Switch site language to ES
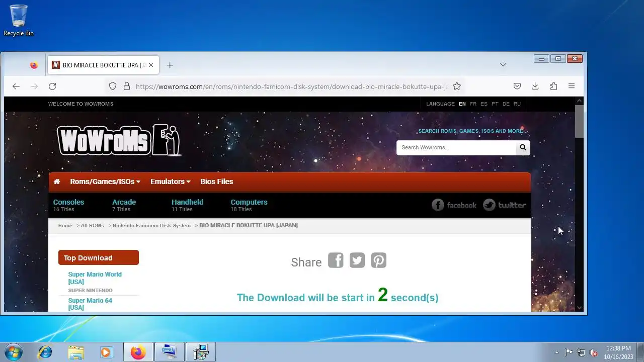 point(484,104)
